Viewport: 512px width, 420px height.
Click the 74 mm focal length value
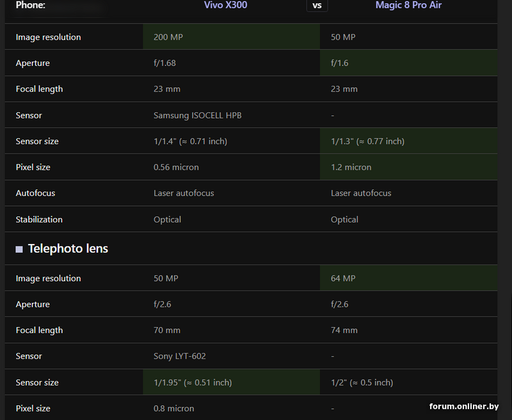point(344,330)
